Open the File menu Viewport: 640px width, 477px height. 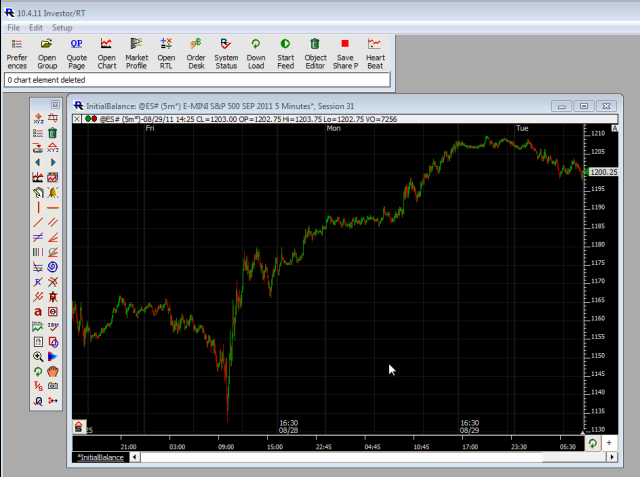(14, 28)
